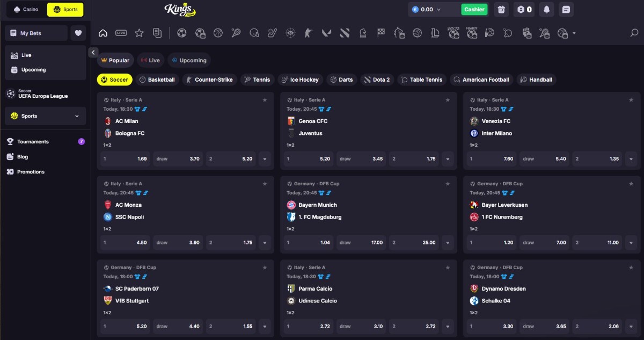This screenshot has width=644, height=340.
Task: Open favorites star in the sports toolbar
Action: coord(139,33)
